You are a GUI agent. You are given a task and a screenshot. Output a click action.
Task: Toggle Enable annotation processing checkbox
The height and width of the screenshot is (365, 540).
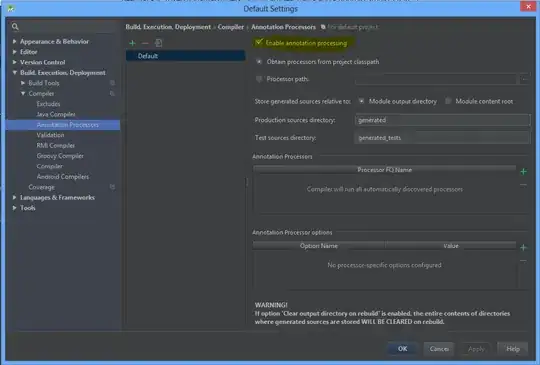click(x=259, y=42)
